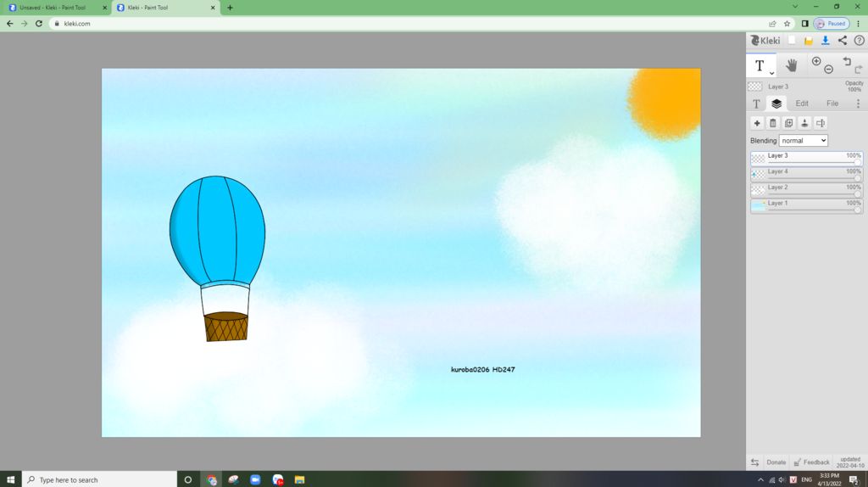Click the Donate link

pyautogui.click(x=776, y=462)
